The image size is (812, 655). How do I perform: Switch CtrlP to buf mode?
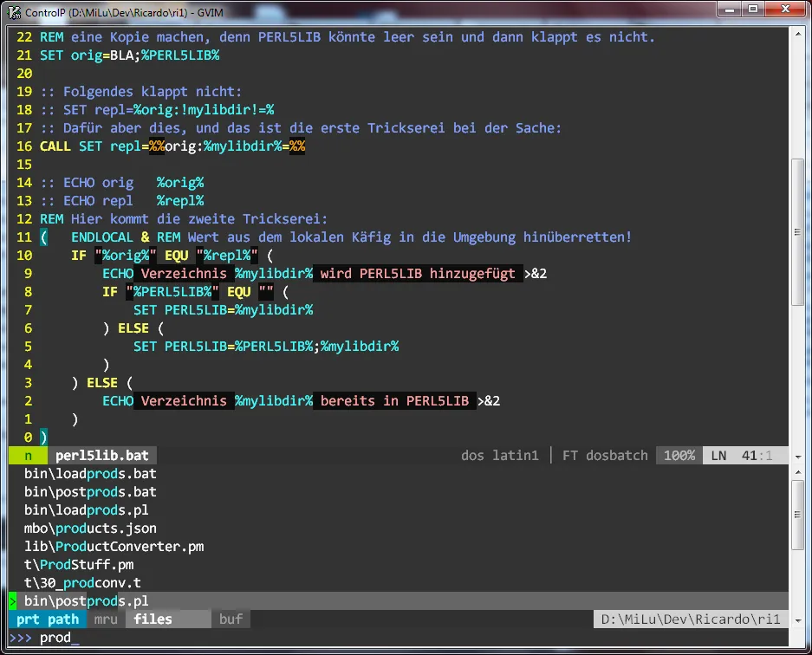click(x=231, y=619)
